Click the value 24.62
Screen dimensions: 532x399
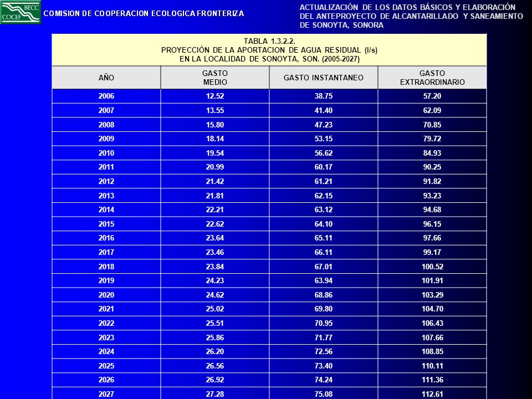(215, 295)
